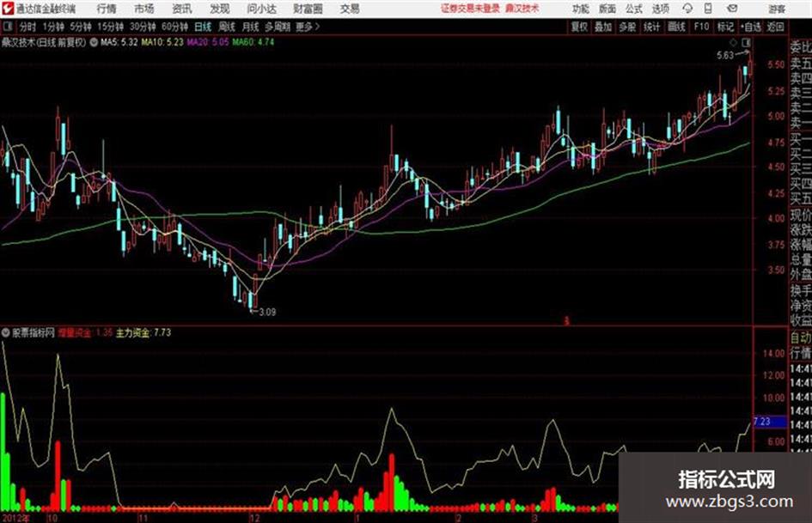This screenshot has height=523, width=812.
Task: Open the 选项 menu
Action: pos(661,9)
